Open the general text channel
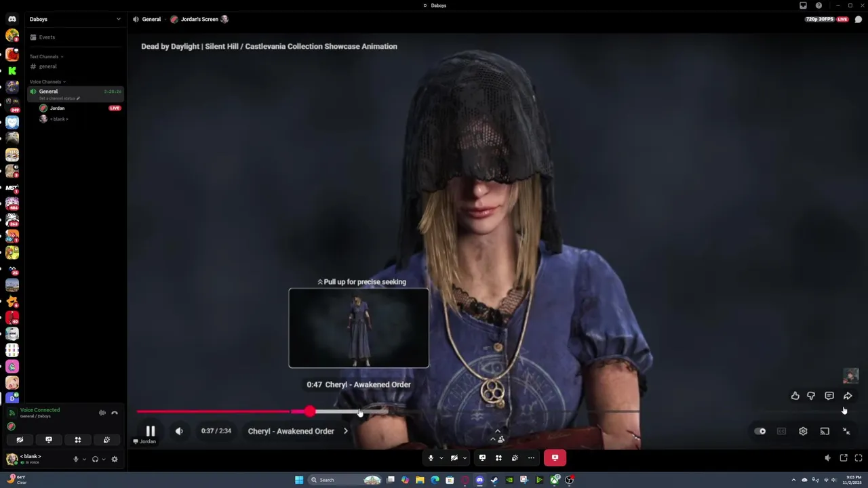Image resolution: width=868 pixels, height=488 pixels. point(76,66)
